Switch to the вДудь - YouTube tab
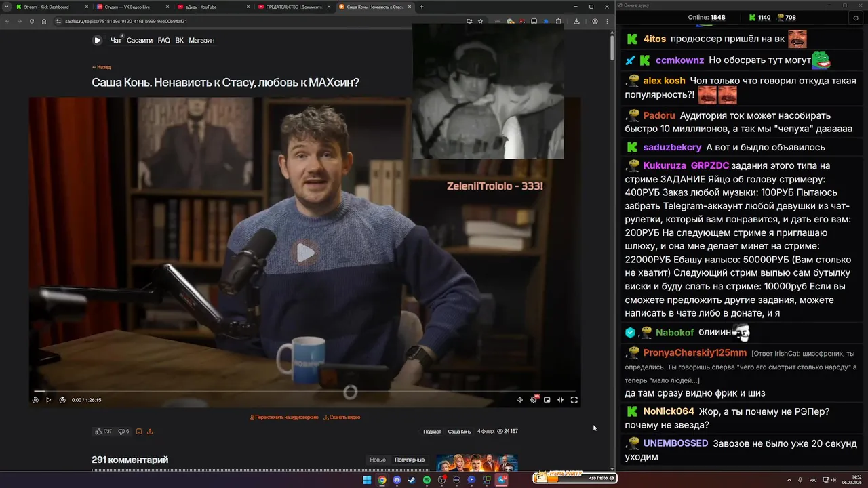Viewport: 868px width, 488px height. pyautogui.click(x=213, y=7)
